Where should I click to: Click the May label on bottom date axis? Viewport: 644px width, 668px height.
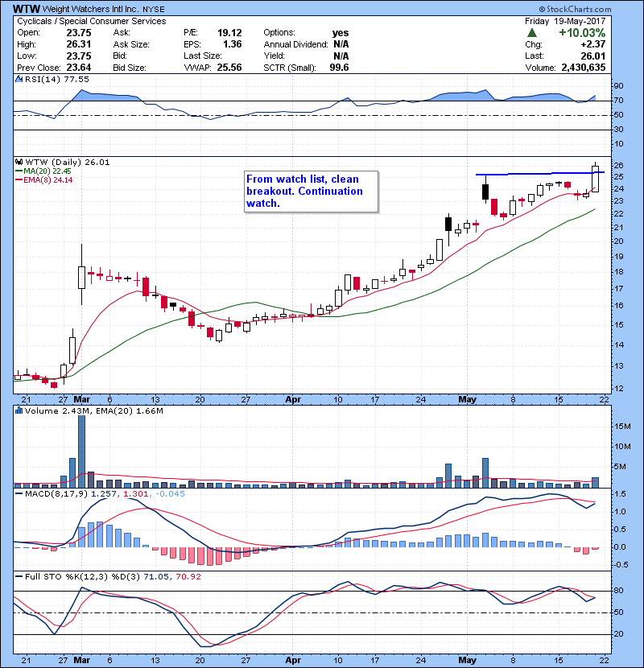(x=467, y=660)
